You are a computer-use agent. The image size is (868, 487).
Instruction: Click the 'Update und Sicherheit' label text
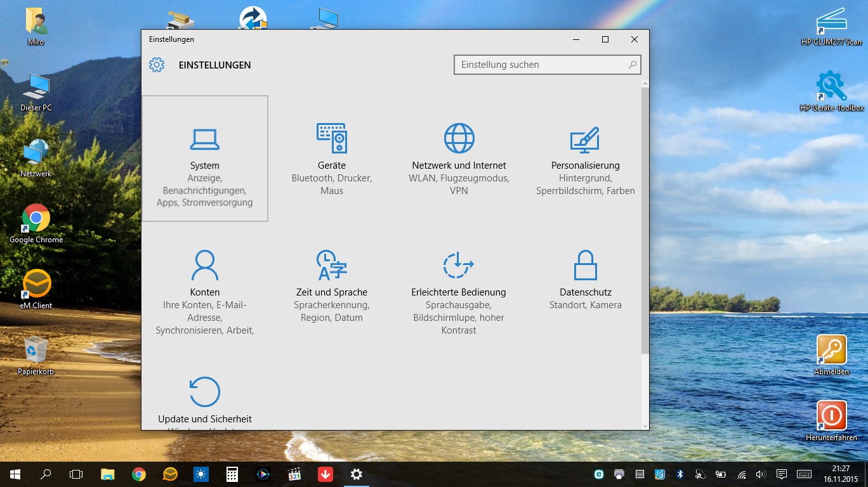coord(205,419)
